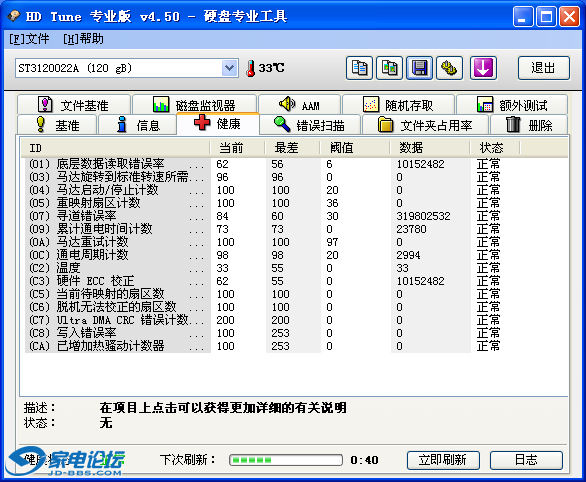The width and height of the screenshot is (586, 482).
Task: Click the floppy disk save screenshot icon
Action: (420, 68)
